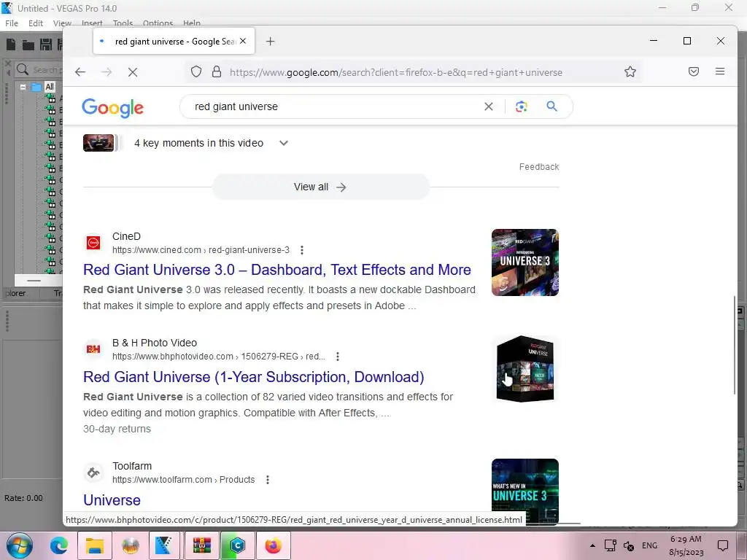Click VEGAS Pro Open folder icon
747x560 pixels.
[28, 44]
